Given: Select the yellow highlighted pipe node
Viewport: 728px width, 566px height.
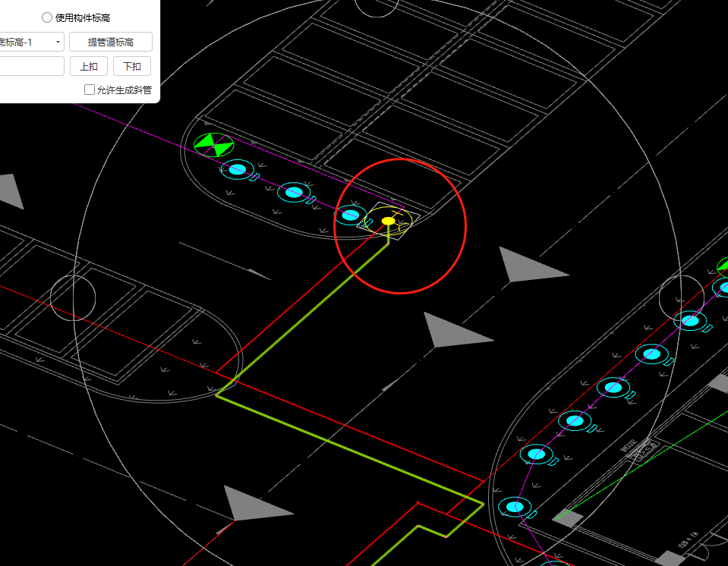Looking at the screenshot, I should (388, 221).
